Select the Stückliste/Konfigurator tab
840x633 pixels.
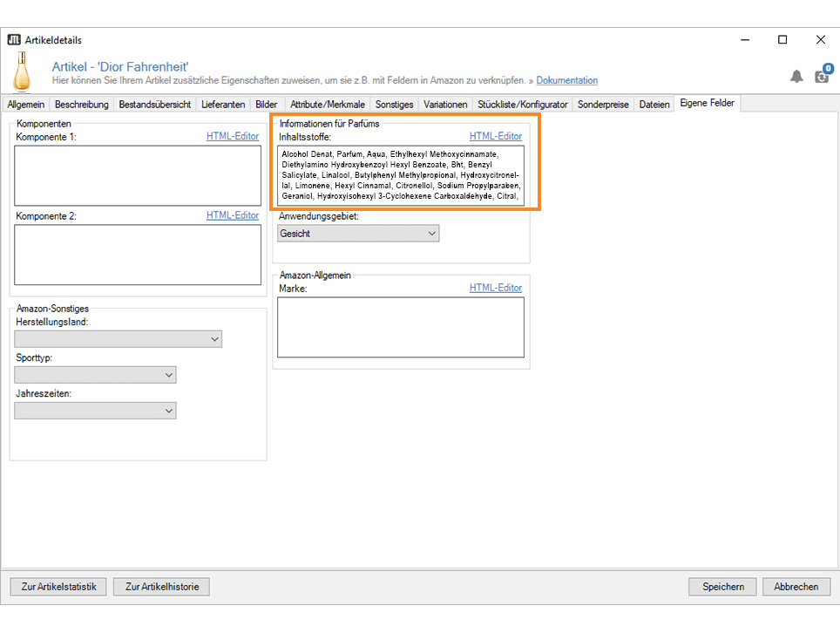523,105
